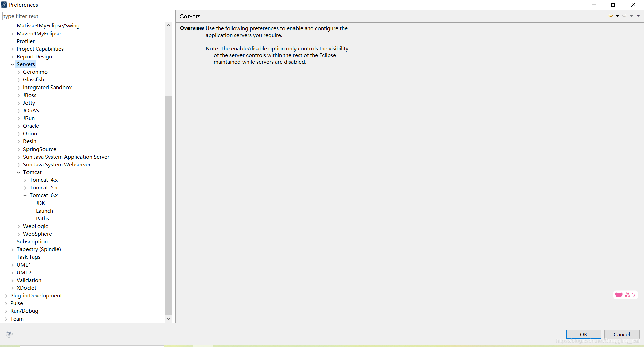Collapse the Tomcat 6.x node
This screenshot has height=347, width=644.
25,195
